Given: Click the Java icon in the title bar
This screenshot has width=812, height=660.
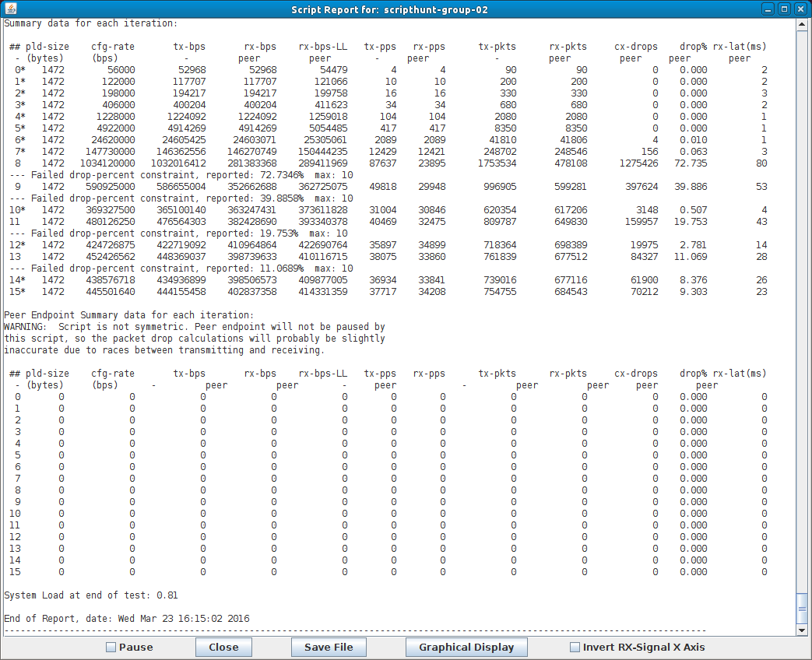Looking at the screenshot, I should [x=10, y=9].
